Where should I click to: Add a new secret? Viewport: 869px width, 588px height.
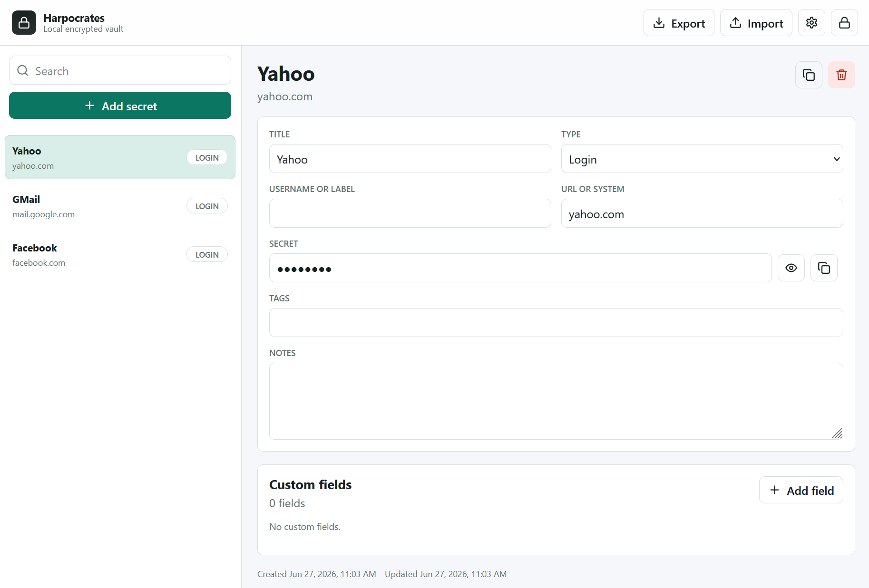(x=120, y=106)
